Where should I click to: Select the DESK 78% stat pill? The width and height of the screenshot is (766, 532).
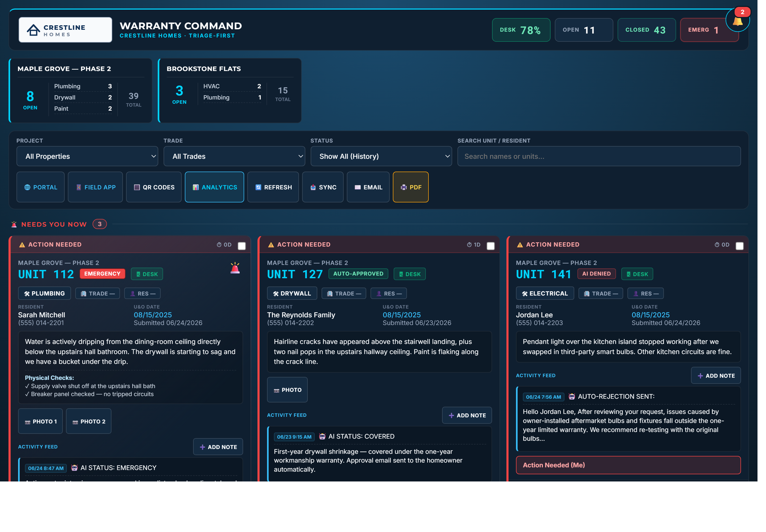521,30
